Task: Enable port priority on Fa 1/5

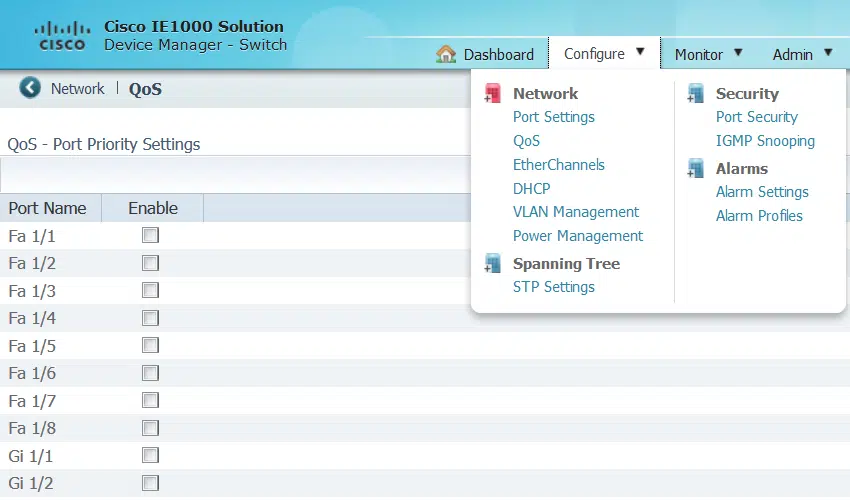Action: click(x=150, y=345)
